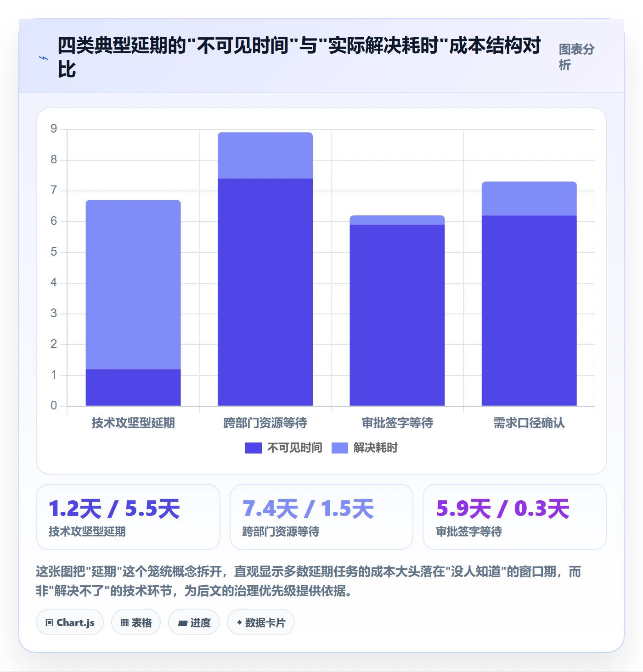The width and height of the screenshot is (643, 672).
Task: Click the 图表分析 label in the header
Action: pyautogui.click(x=576, y=57)
